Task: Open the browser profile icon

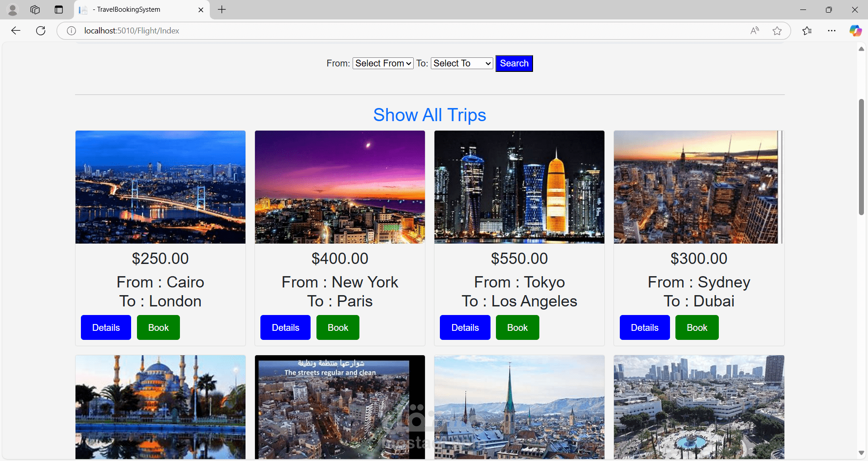Action: [x=13, y=9]
